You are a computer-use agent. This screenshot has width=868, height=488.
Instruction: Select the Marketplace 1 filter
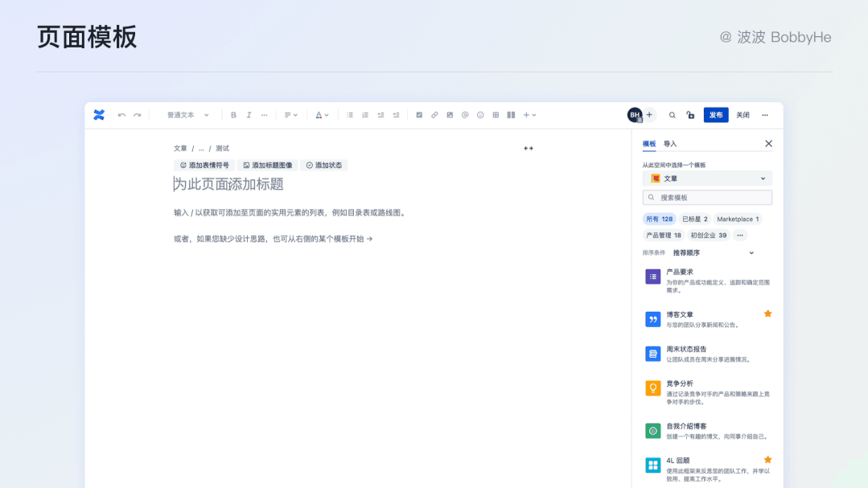(738, 219)
